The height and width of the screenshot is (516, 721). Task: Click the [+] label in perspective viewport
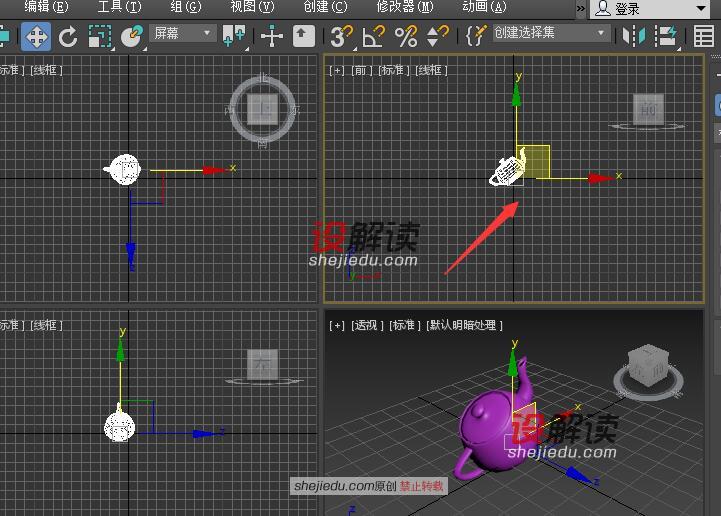coord(337,326)
